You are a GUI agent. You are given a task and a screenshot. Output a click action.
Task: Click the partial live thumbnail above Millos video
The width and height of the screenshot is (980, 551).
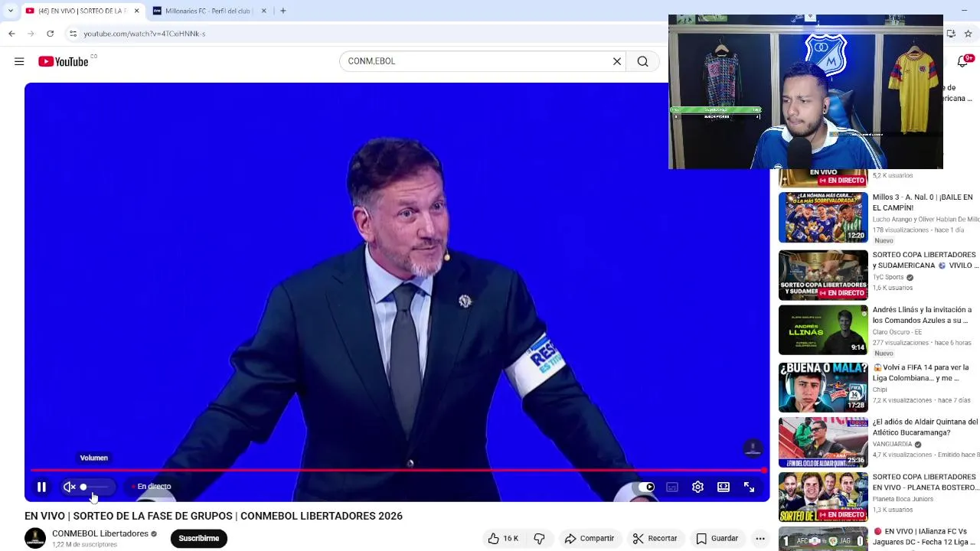(x=823, y=178)
